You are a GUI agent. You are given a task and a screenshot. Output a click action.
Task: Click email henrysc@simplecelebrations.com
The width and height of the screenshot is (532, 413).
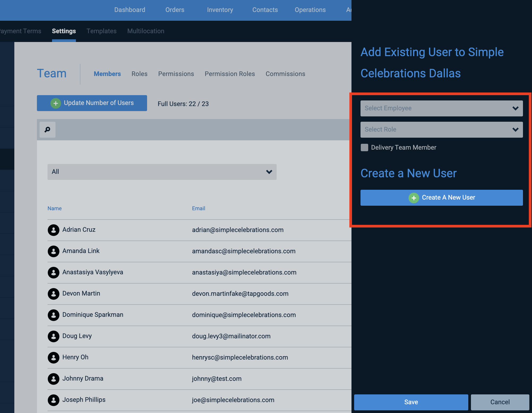click(x=240, y=357)
